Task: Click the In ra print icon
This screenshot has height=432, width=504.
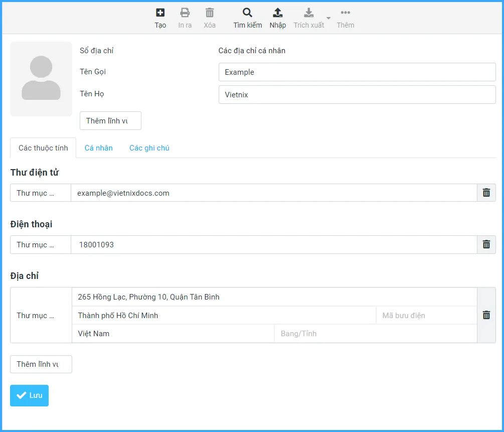Action: coord(185,14)
